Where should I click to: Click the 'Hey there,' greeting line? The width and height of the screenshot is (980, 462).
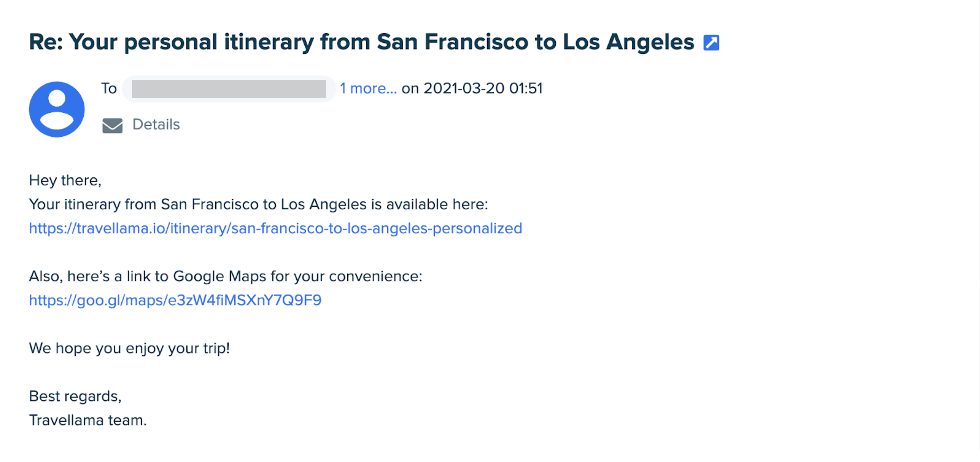tap(65, 181)
